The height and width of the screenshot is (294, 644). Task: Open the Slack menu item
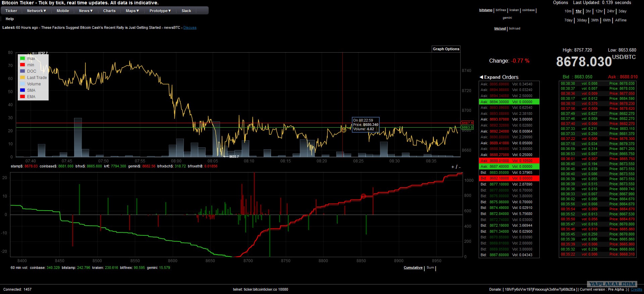tap(186, 11)
